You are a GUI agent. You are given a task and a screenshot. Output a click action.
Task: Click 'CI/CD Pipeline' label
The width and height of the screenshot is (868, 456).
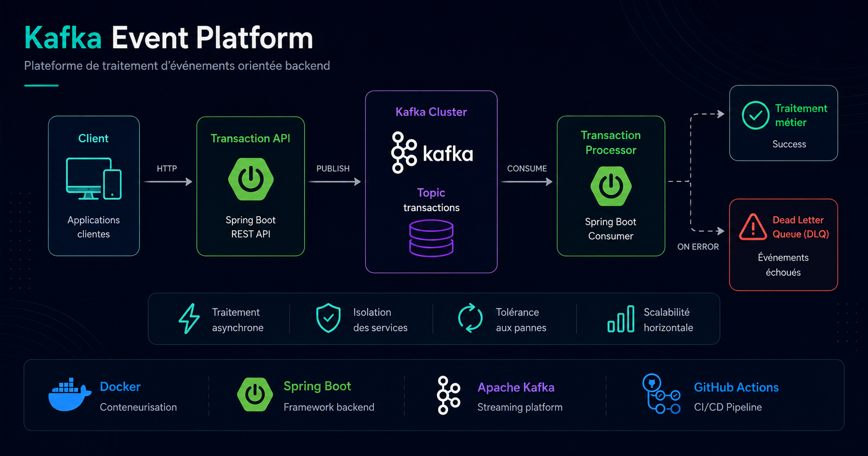tap(728, 407)
